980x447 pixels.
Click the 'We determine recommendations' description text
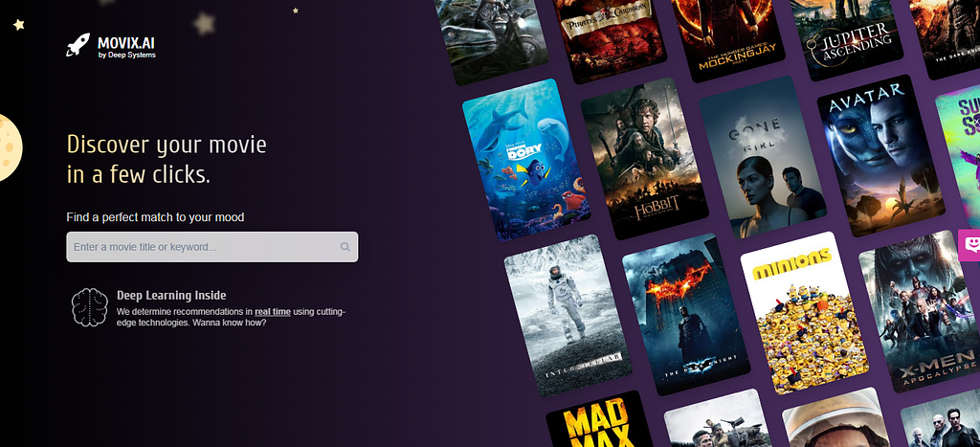232,318
